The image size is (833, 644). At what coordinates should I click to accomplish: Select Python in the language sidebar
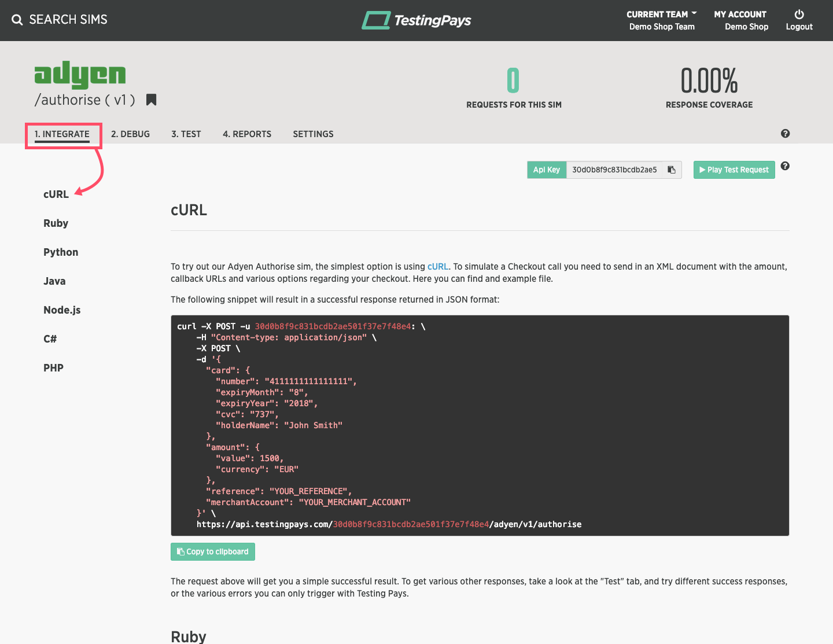coord(61,252)
